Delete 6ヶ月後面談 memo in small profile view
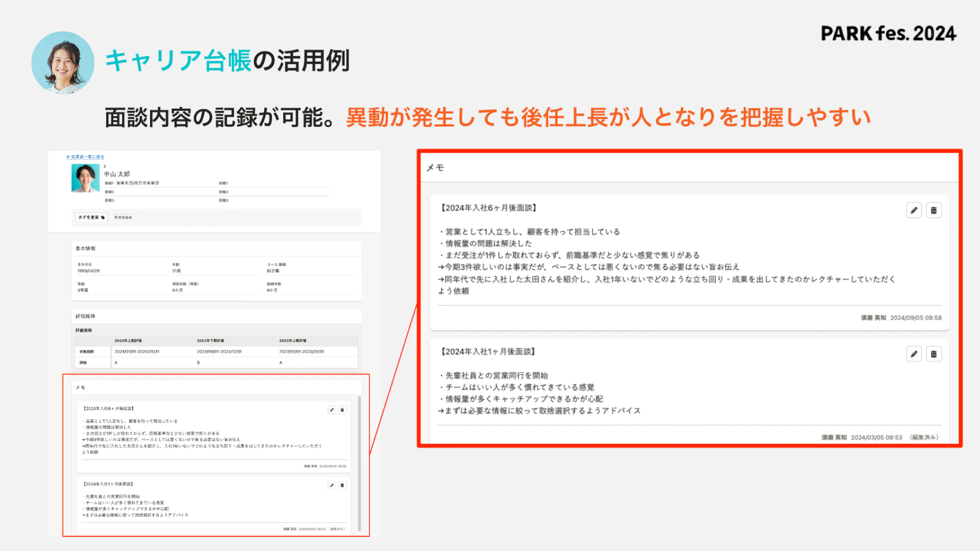The image size is (980, 551). (x=342, y=410)
